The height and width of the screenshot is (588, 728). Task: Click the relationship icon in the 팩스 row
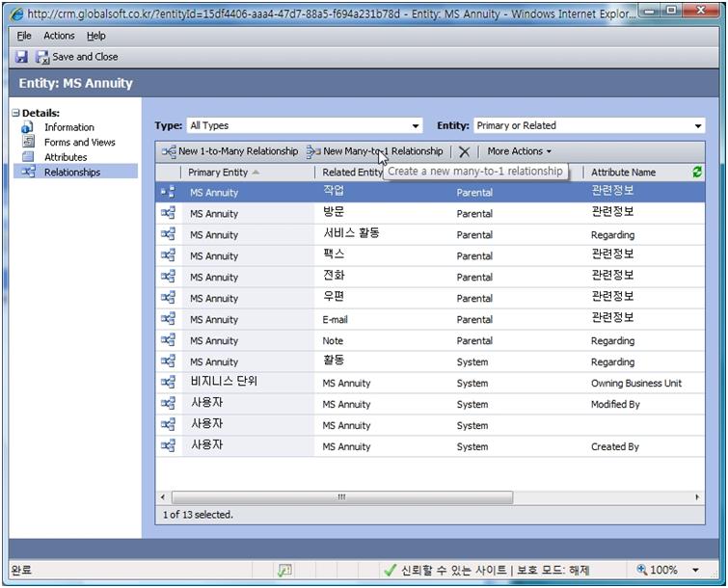[168, 255]
